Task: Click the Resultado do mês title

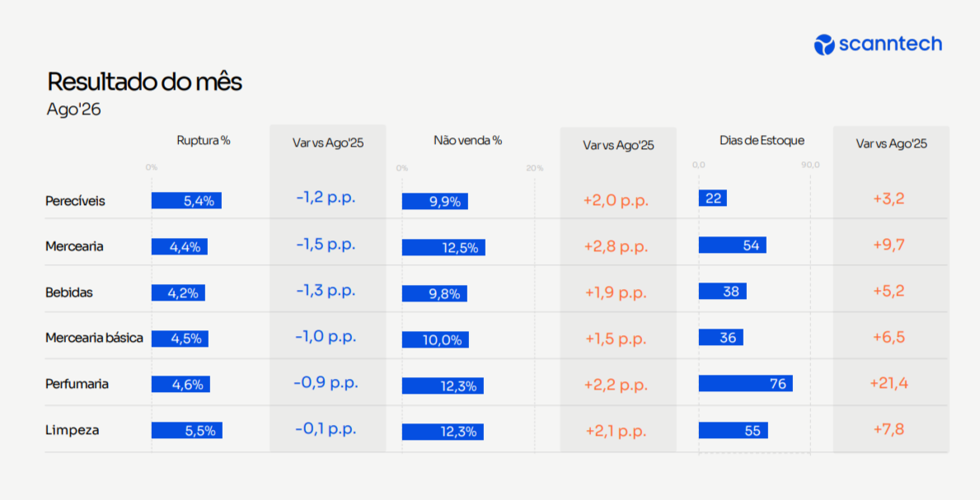Action: tap(144, 82)
